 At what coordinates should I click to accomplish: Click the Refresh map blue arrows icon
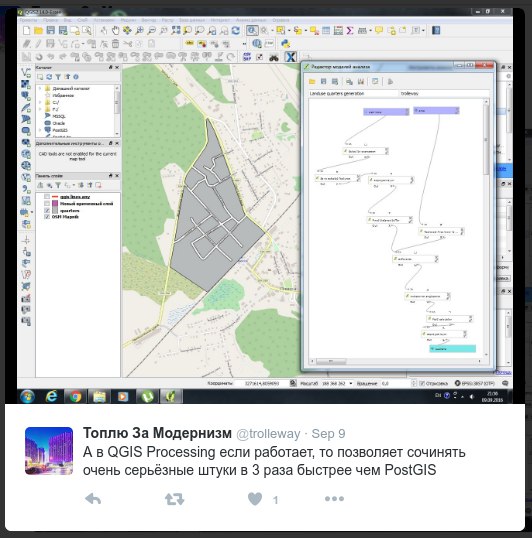click(236, 31)
